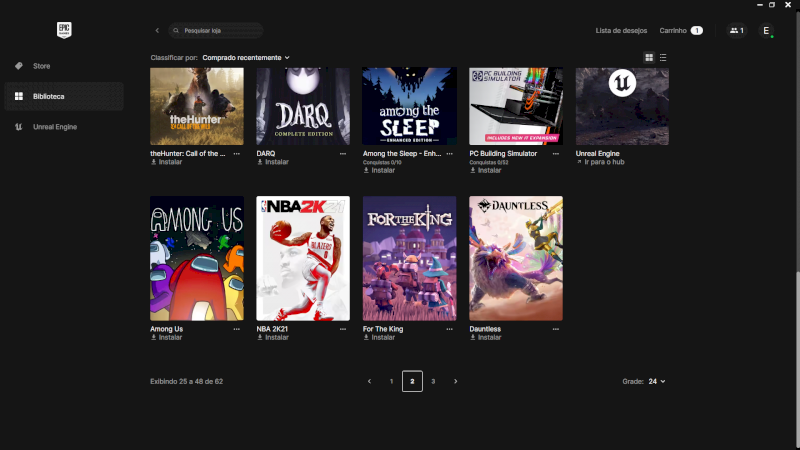Install Among the Sleep
This screenshot has height=450, width=800.
(x=379, y=170)
